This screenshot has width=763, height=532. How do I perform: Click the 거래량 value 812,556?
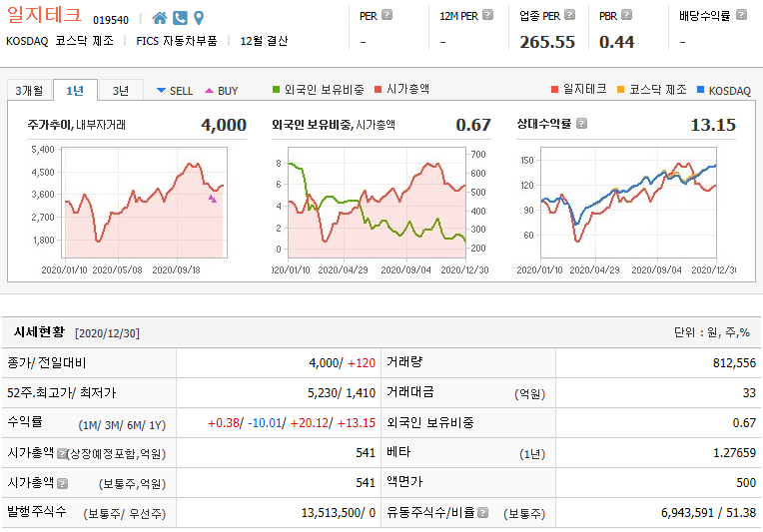tap(734, 363)
